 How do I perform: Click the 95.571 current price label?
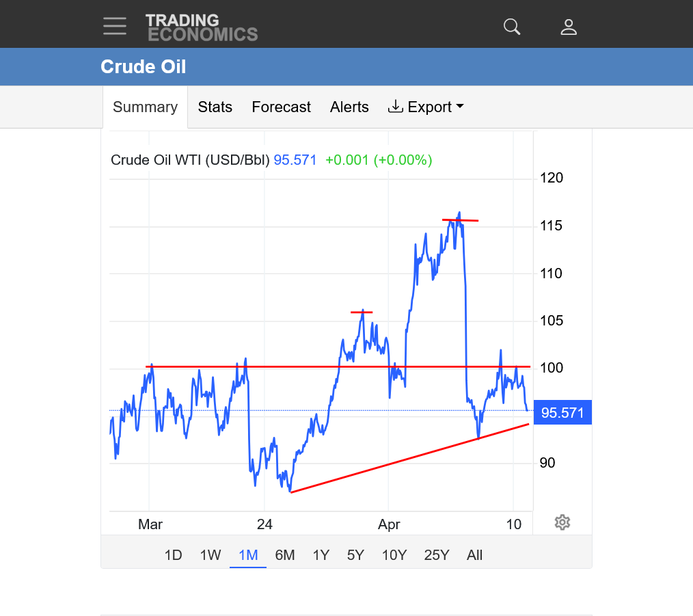[562, 412]
